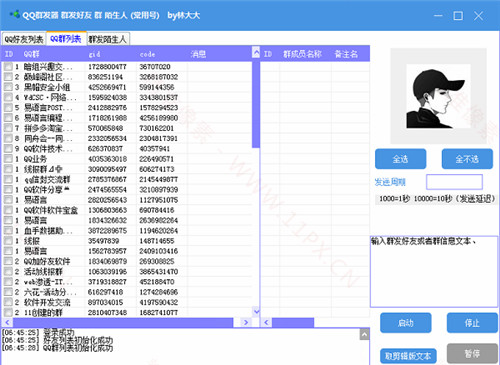
Task: Tick checkbox for QQ业务 row
Action: pos(8,159)
